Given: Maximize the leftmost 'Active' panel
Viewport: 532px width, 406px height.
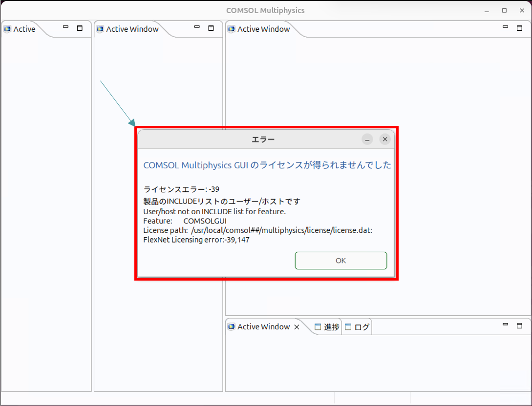Looking at the screenshot, I should point(80,28).
